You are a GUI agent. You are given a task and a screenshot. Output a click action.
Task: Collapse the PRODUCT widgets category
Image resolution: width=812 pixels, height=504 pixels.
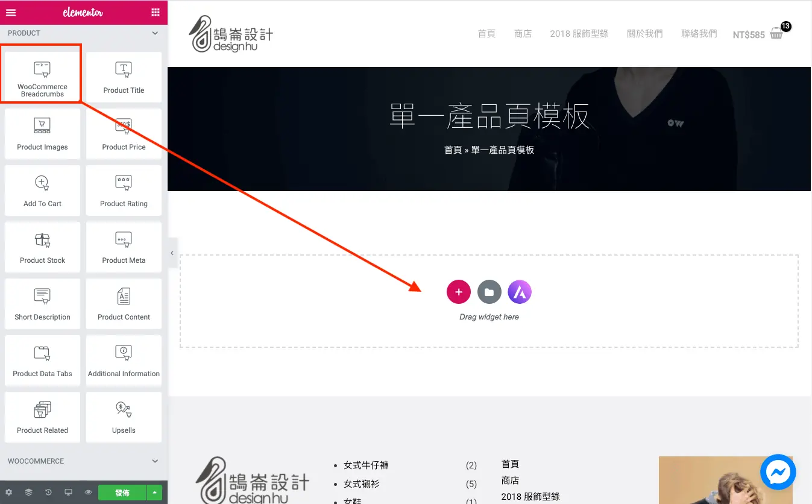coord(83,33)
